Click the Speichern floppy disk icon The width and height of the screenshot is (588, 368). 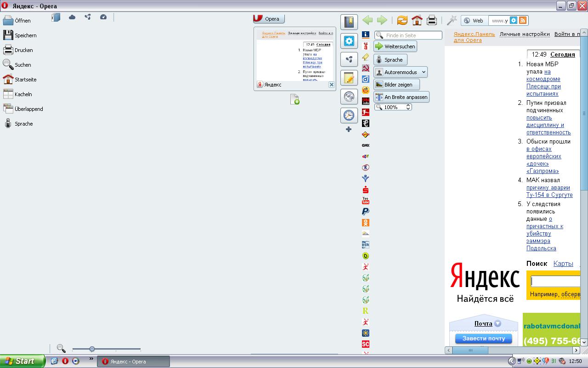[8, 35]
